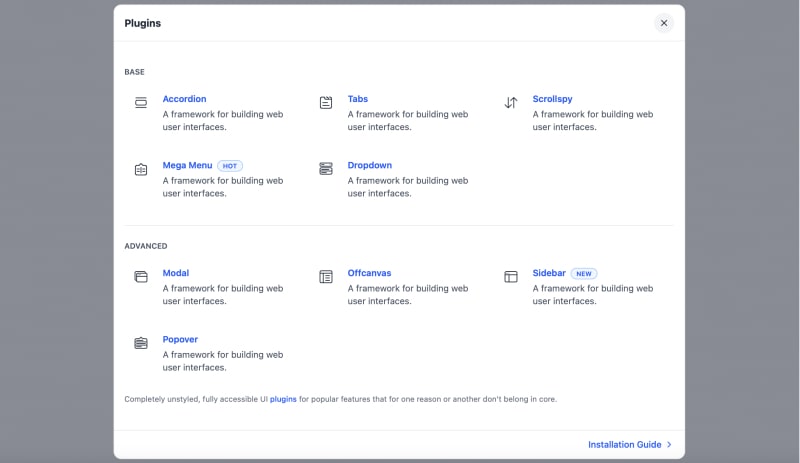Click the Scrollspy arrows icon
The image size is (800, 463).
[x=511, y=103]
